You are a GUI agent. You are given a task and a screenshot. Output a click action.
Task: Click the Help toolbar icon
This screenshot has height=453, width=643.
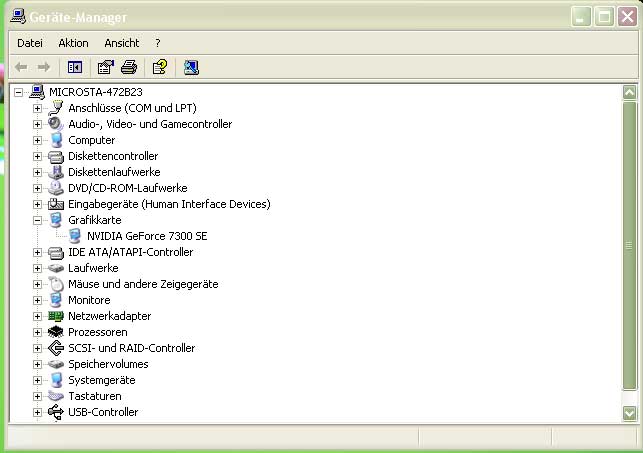coord(159,67)
